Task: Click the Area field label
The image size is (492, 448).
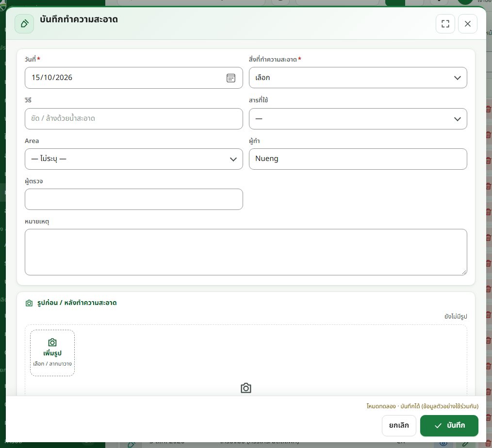Action: 32,141
